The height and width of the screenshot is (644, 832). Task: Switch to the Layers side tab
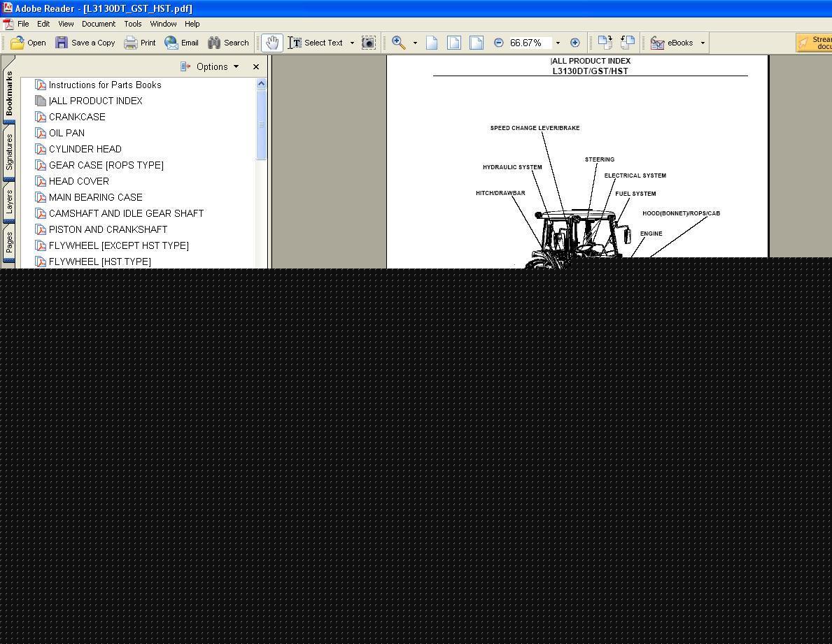pos(9,203)
